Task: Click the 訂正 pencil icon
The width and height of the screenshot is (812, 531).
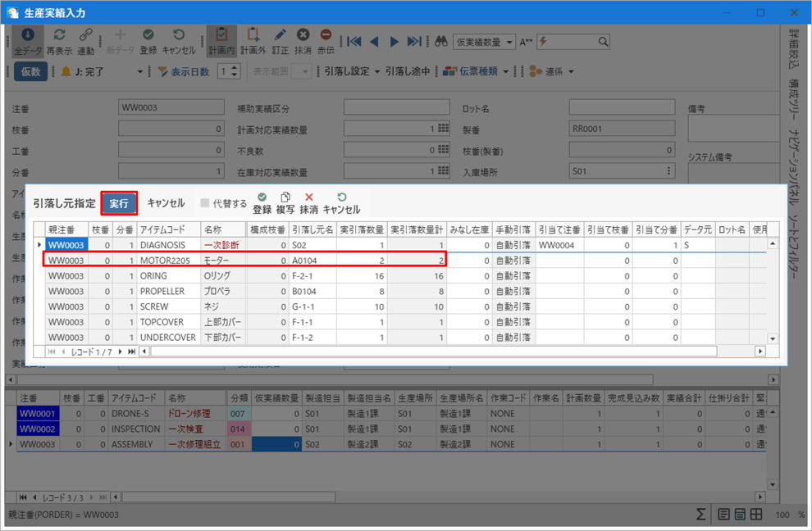Action: click(280, 35)
